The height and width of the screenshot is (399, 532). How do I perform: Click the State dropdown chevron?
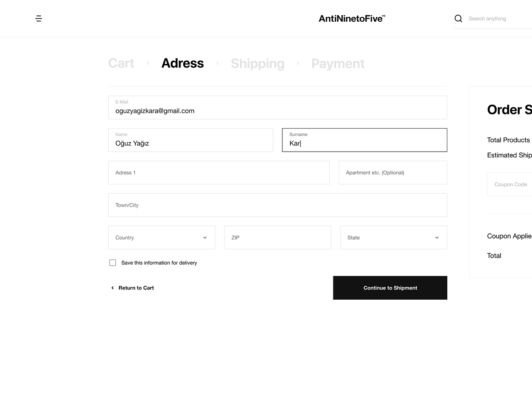437,238
